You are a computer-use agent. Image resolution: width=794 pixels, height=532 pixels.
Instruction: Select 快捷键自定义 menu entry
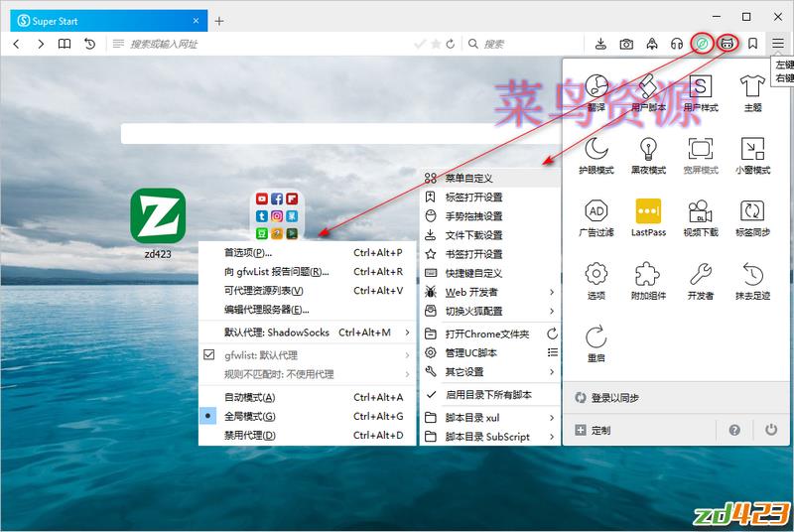click(489, 273)
